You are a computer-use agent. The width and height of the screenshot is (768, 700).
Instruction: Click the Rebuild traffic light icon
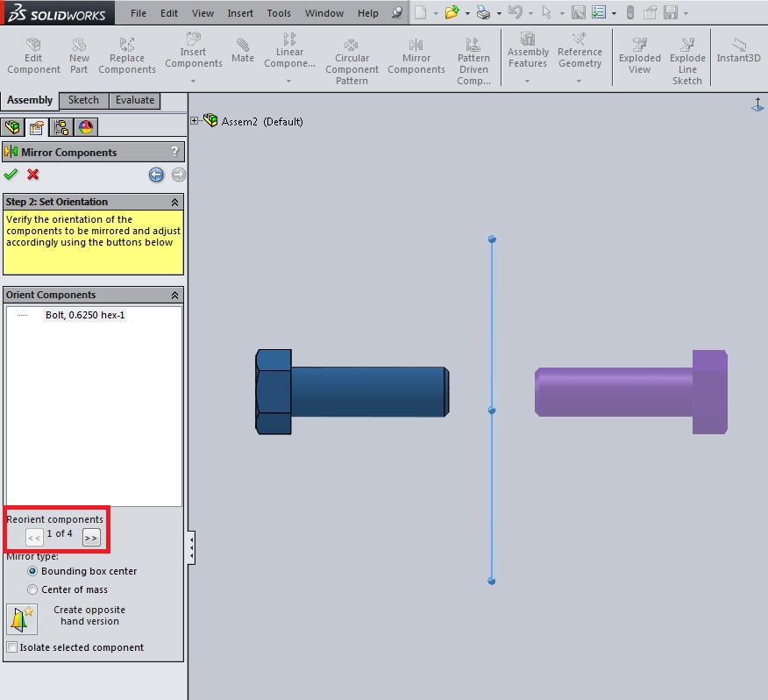629,12
